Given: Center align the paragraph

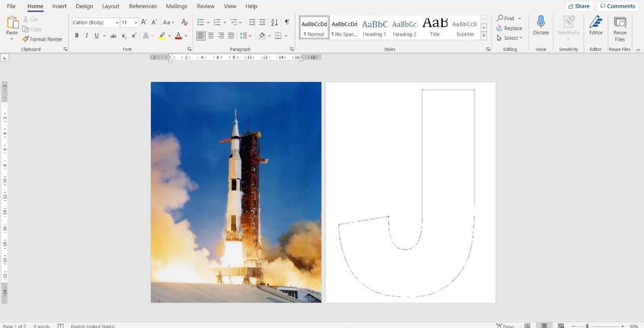Looking at the screenshot, I should click(211, 36).
